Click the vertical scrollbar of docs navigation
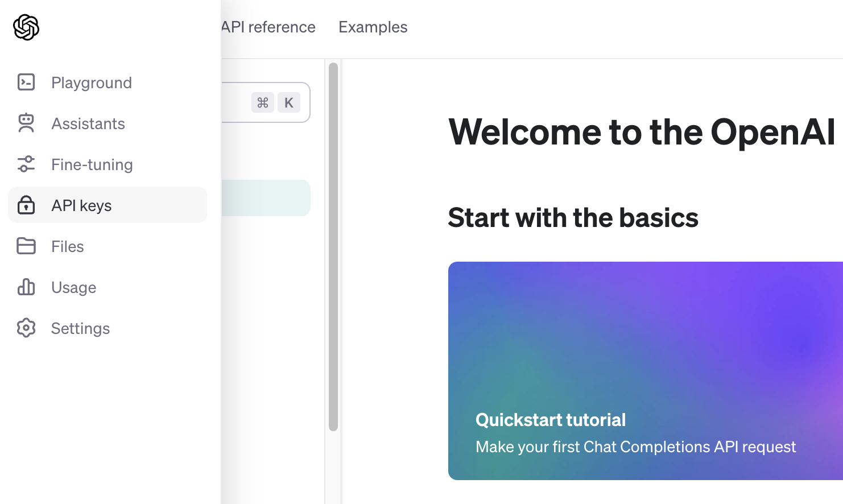Viewport: 843px width, 504px height. click(x=333, y=247)
